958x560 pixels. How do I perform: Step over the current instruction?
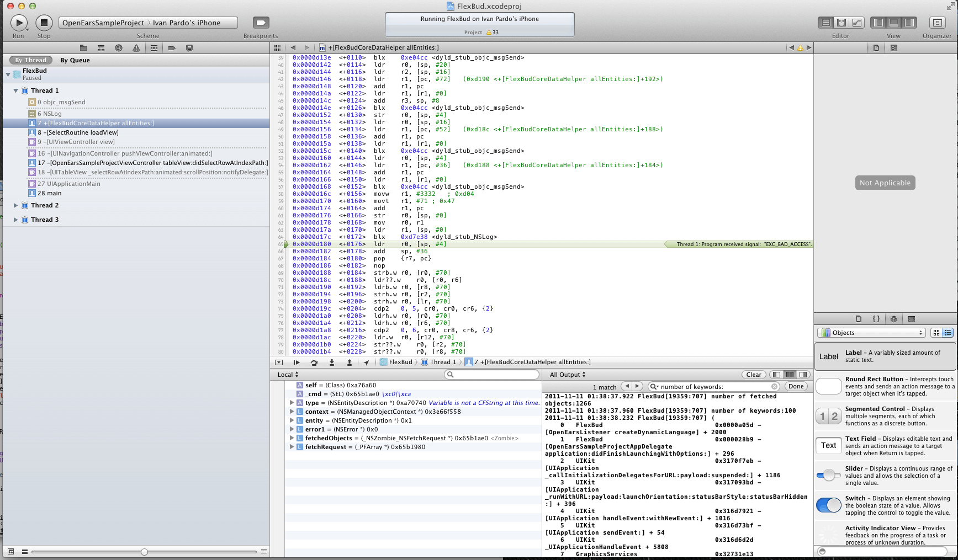point(314,362)
